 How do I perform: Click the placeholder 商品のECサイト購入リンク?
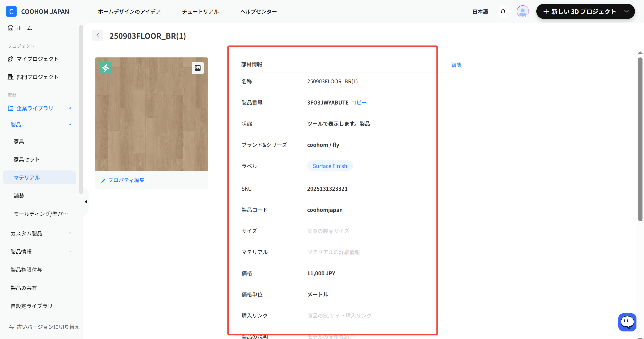pos(339,316)
